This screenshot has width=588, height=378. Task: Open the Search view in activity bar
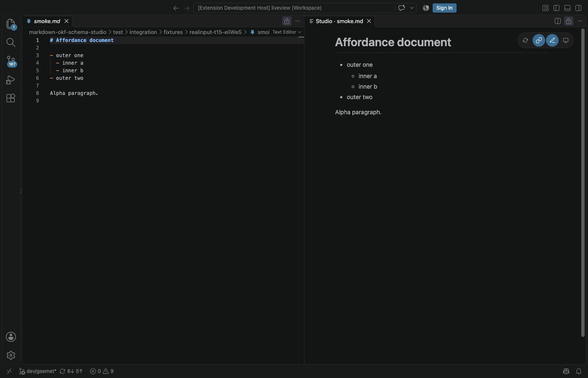[x=11, y=42]
